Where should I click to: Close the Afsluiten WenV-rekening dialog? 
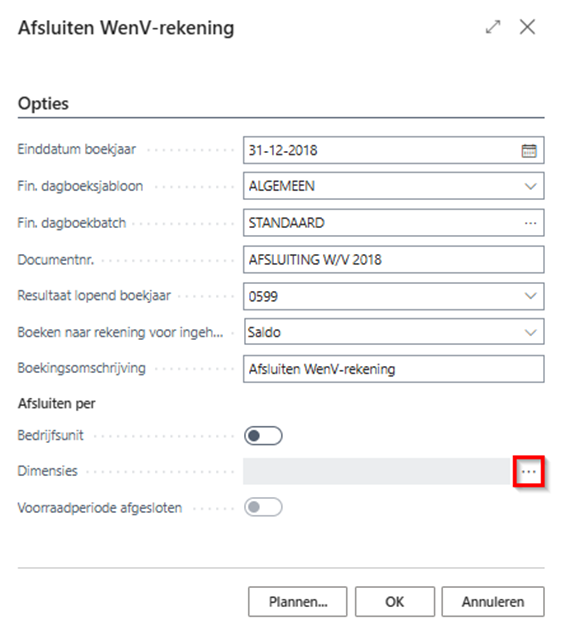tap(527, 27)
